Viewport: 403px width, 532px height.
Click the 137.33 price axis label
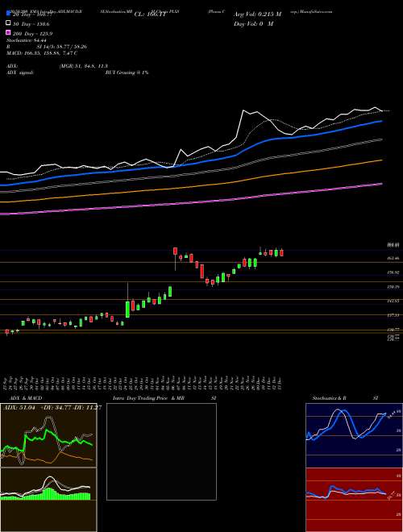(x=393, y=315)
